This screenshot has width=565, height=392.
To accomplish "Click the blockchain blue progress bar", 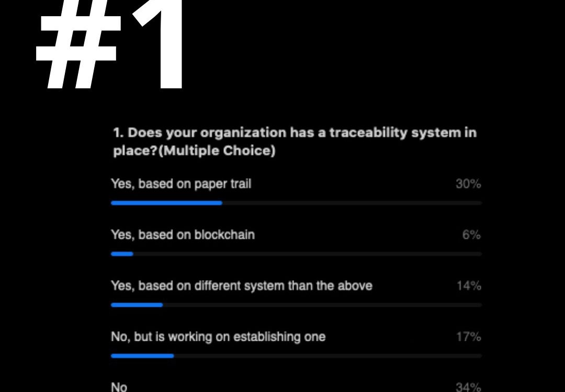I will coord(122,254).
